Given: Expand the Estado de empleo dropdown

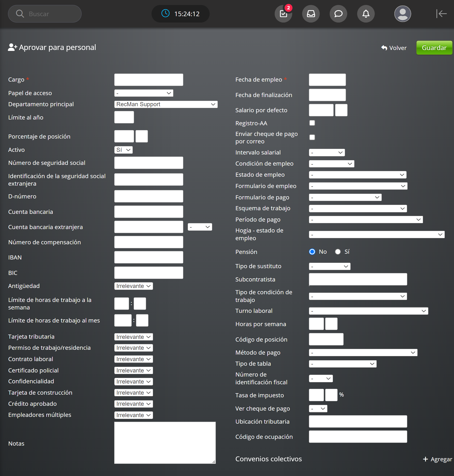Looking at the screenshot, I should (x=357, y=175).
